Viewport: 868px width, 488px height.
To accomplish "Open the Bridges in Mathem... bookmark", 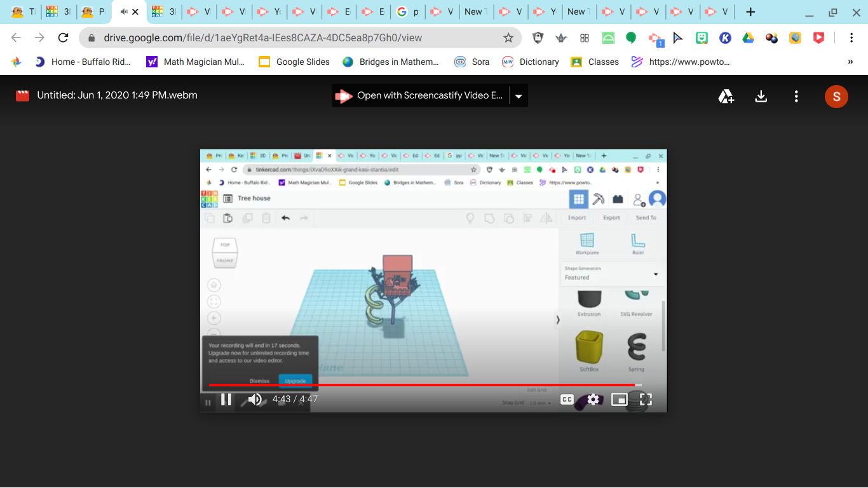I will (391, 62).
